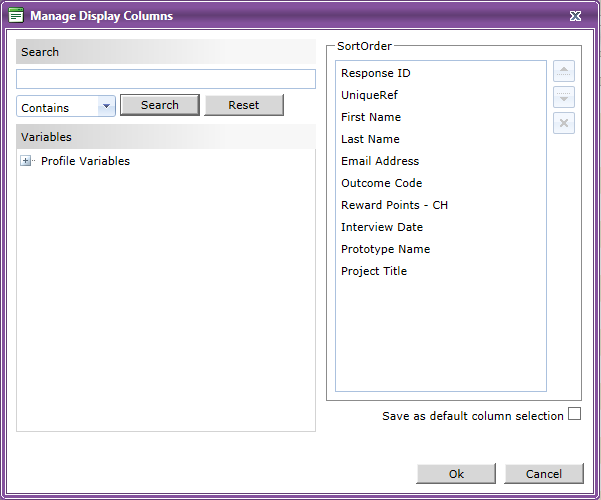Click the Cancel button
This screenshot has width=601, height=500.
pyautogui.click(x=544, y=474)
